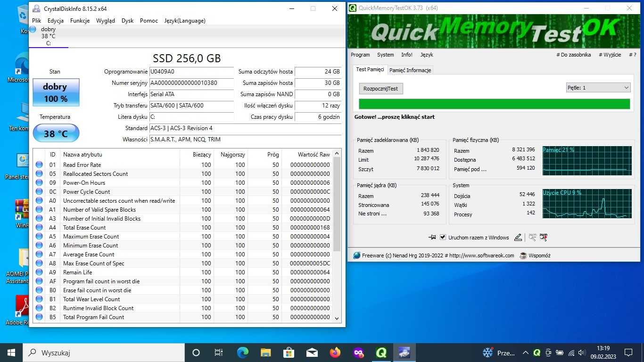The image size is (644, 362).
Task: Click the Numer seryjny value field
Action: [191, 83]
